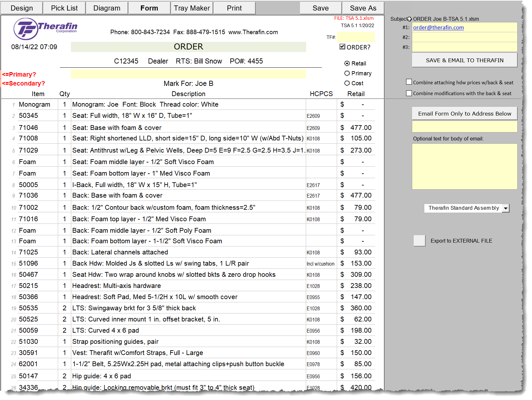The image size is (532, 400).
Task: Switch to the Design tab
Action: tap(22, 8)
